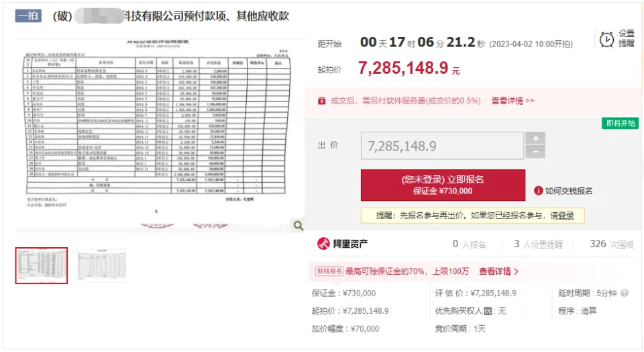The width and height of the screenshot is (644, 352).
Task: Click the alarm clock reminder icon
Action: (x=606, y=40)
